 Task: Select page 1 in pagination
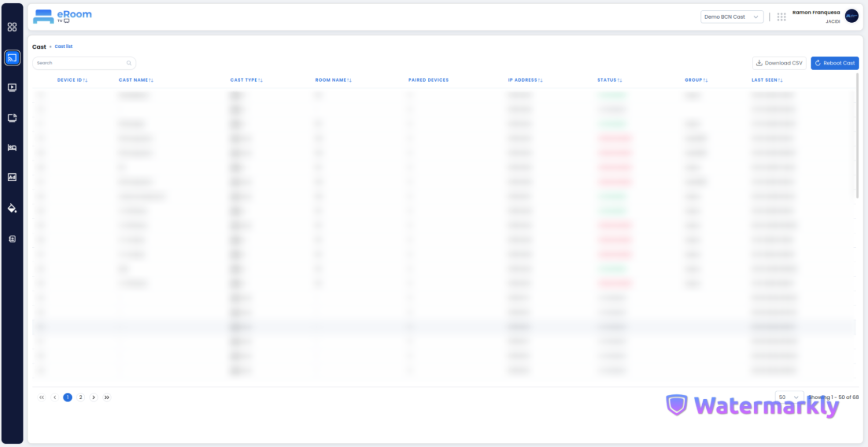pyautogui.click(x=68, y=397)
